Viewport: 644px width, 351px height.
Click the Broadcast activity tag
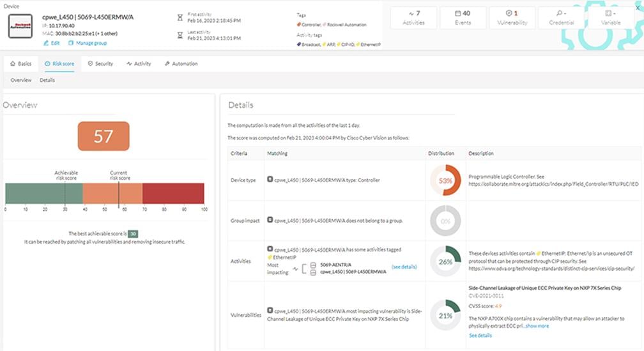[x=309, y=44]
